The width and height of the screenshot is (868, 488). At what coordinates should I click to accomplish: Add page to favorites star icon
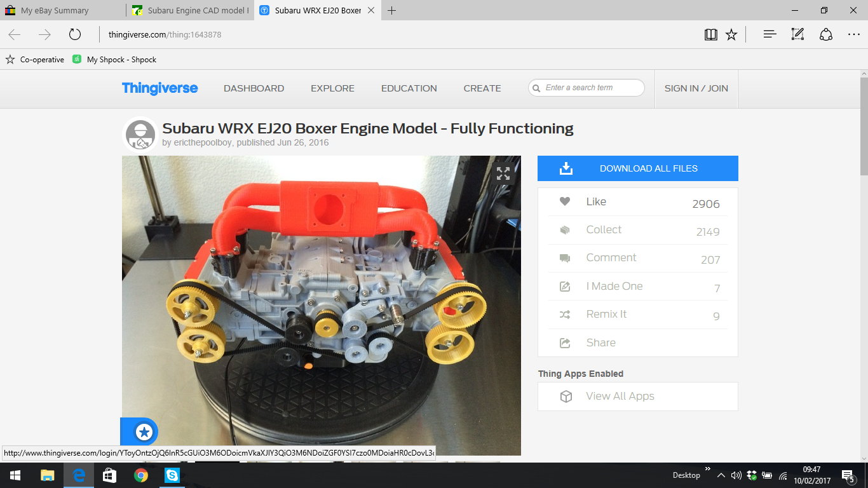(x=731, y=35)
